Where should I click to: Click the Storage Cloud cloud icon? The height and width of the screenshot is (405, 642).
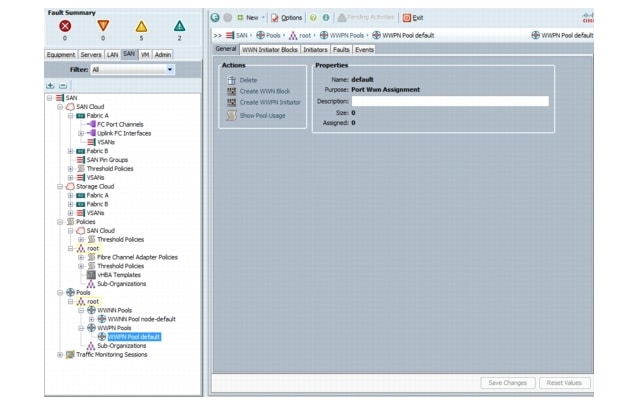(70, 187)
